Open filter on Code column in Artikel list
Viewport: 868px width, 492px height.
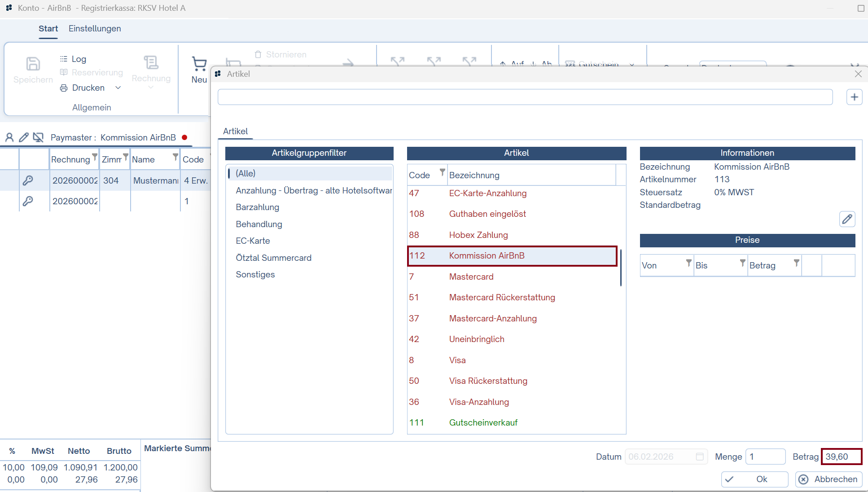[442, 172]
